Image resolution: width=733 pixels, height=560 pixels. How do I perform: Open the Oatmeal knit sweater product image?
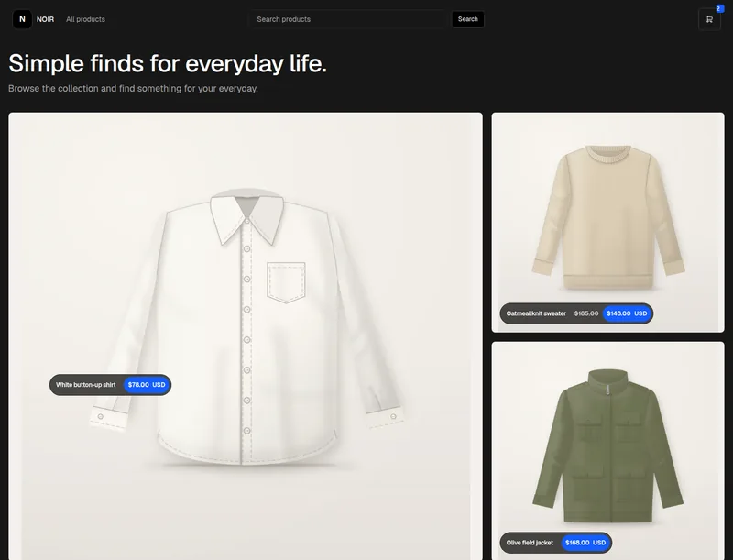(x=607, y=222)
